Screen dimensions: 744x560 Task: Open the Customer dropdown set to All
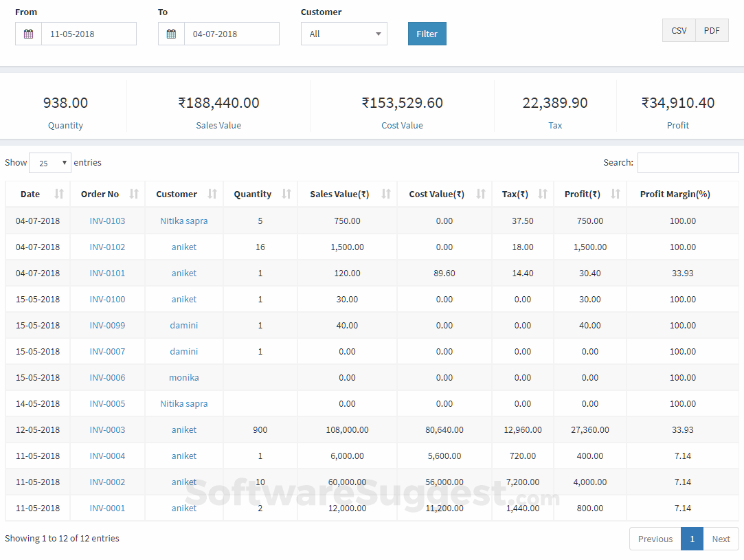(343, 34)
